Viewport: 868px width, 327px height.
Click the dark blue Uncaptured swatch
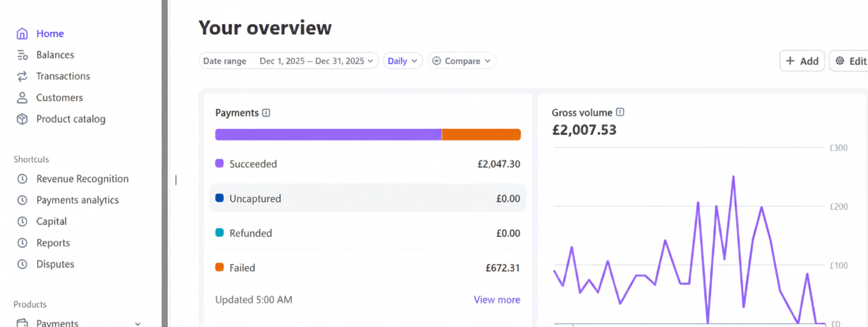coord(219,198)
